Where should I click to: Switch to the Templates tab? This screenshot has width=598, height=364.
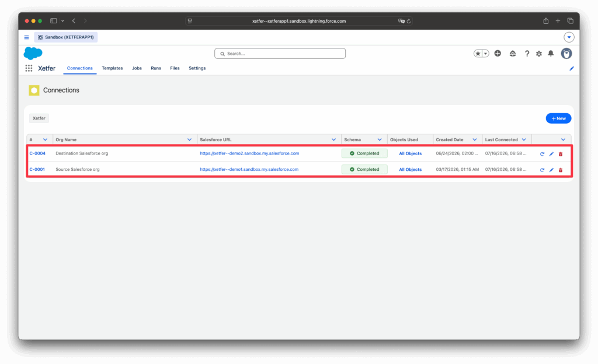click(112, 68)
